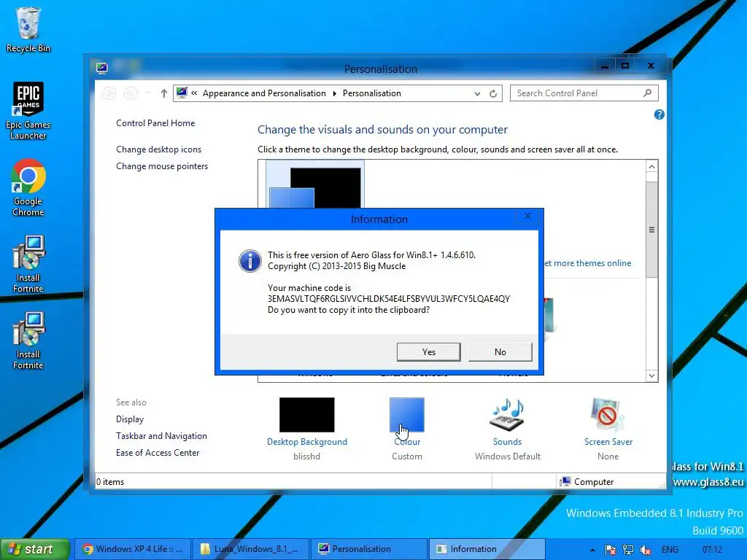The image size is (747, 560).
Task: Open Control Panel Help question icon
Action: point(659,114)
